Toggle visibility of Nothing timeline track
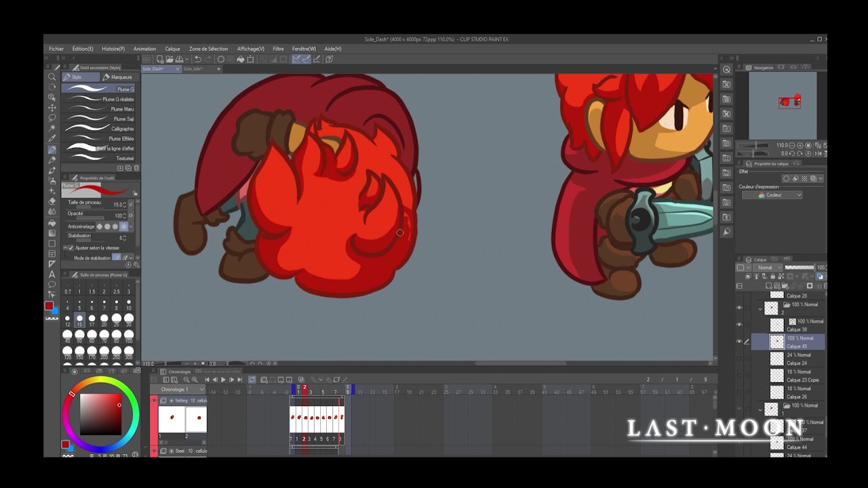Screen dimensions: 868x488 click(x=154, y=401)
